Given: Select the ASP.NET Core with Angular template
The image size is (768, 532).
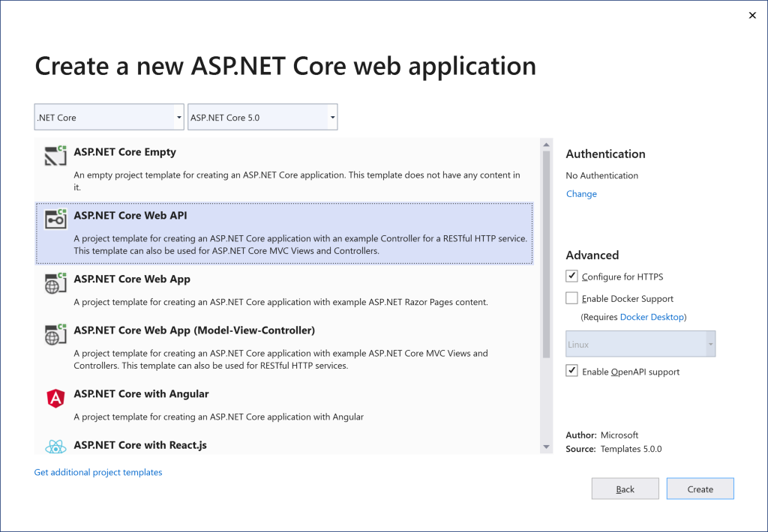Looking at the screenshot, I should click(x=141, y=394).
